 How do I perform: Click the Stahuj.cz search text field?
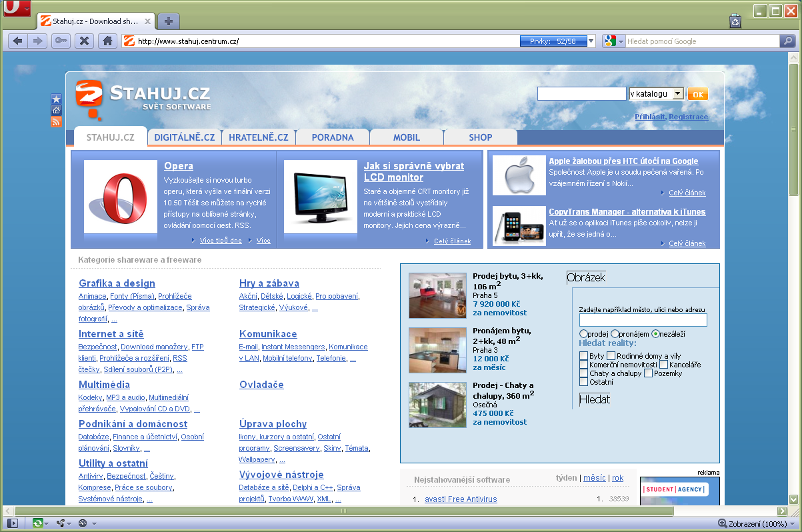582,94
